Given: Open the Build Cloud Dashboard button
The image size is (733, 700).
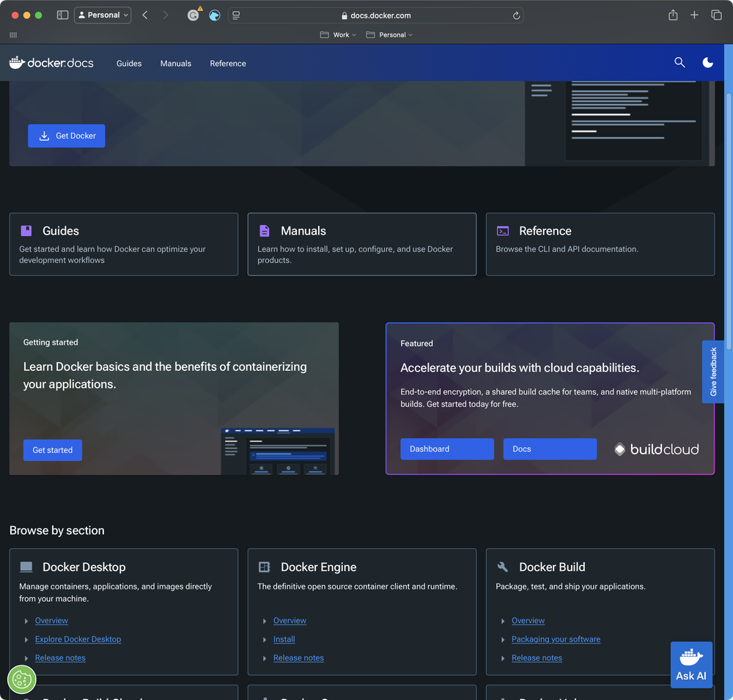Looking at the screenshot, I should (447, 449).
